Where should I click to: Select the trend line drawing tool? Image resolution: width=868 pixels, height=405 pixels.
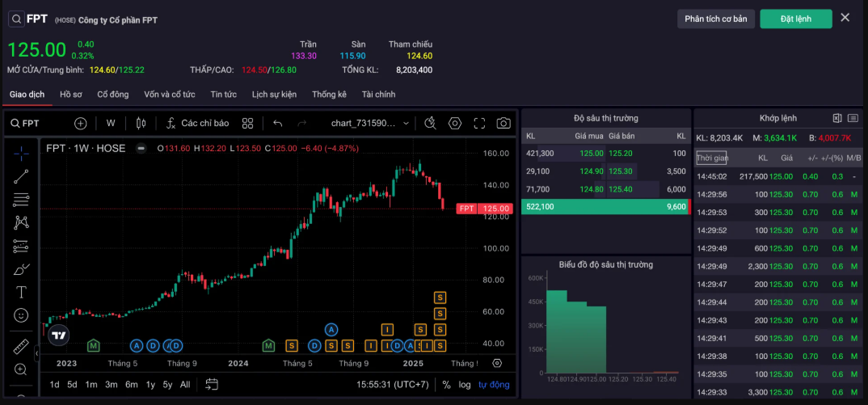[21, 175]
